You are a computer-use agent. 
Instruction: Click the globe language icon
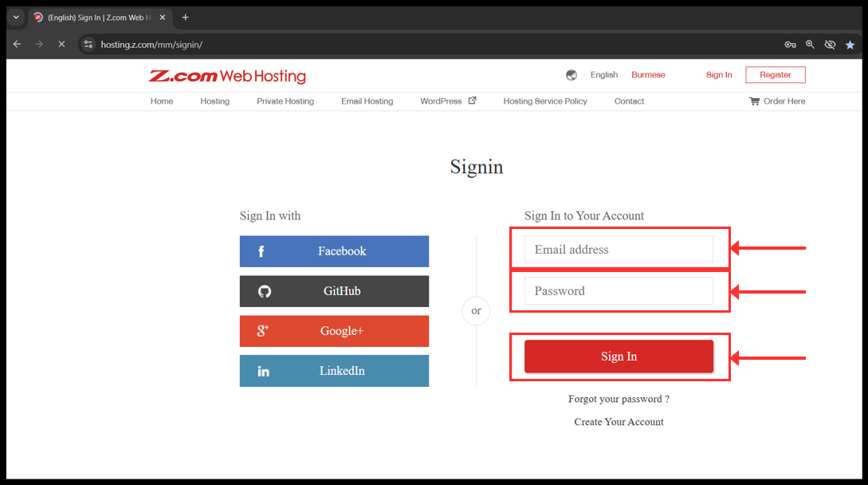pyautogui.click(x=571, y=75)
